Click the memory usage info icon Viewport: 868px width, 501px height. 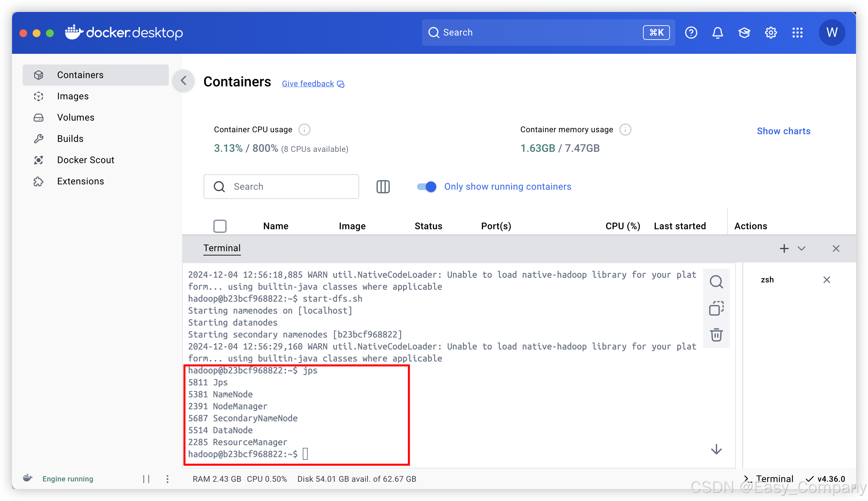625,130
